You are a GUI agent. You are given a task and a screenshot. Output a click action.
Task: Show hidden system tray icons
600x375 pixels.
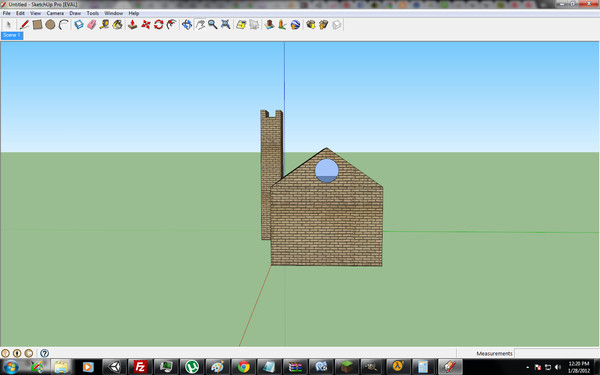coord(528,367)
